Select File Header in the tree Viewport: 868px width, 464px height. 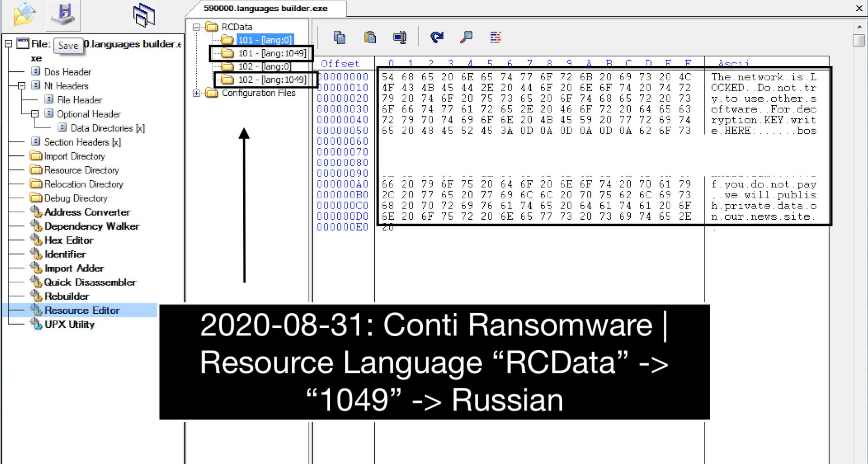tap(79, 100)
